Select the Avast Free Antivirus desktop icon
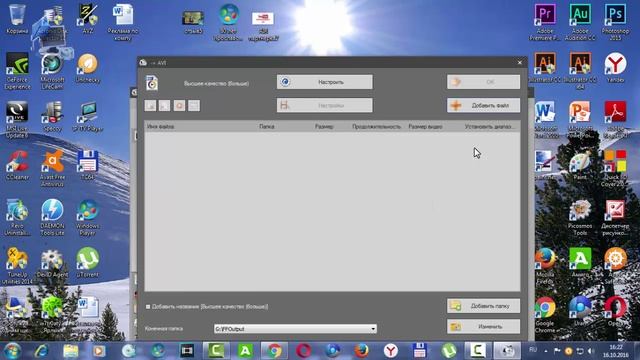 (52, 168)
